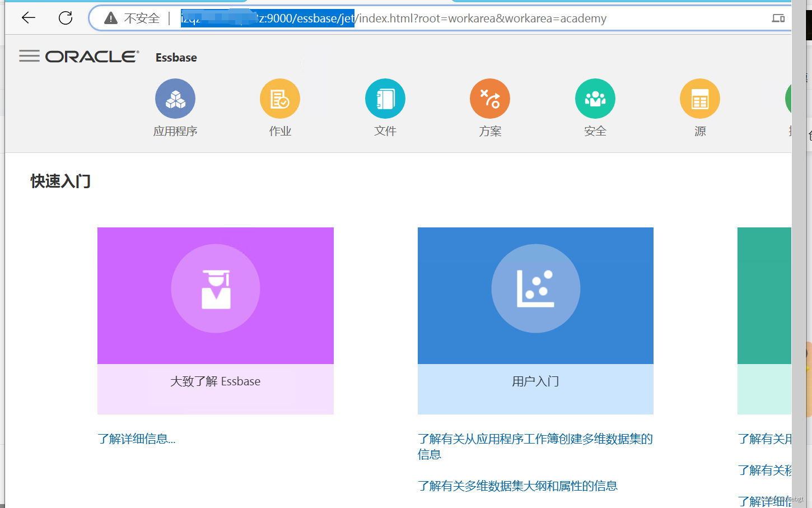
Task: Open link about creating cubes from application workbooks
Action: pos(535,446)
